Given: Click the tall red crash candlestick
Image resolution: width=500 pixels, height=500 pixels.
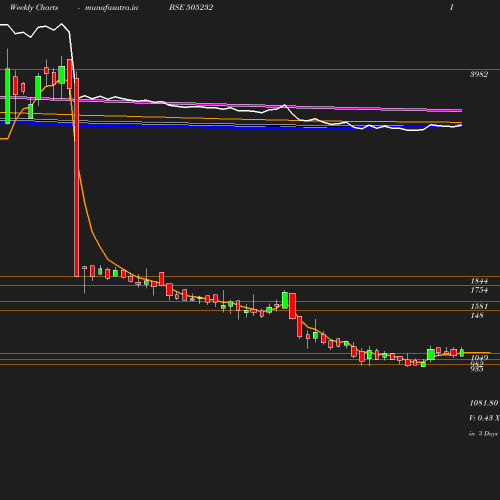Looking at the screenshot, I should click(77, 177).
